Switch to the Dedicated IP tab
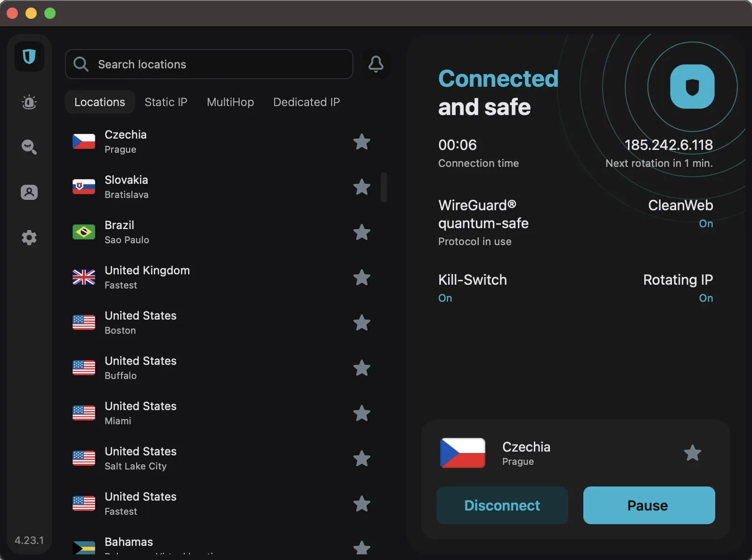Image resolution: width=752 pixels, height=560 pixels. [307, 102]
